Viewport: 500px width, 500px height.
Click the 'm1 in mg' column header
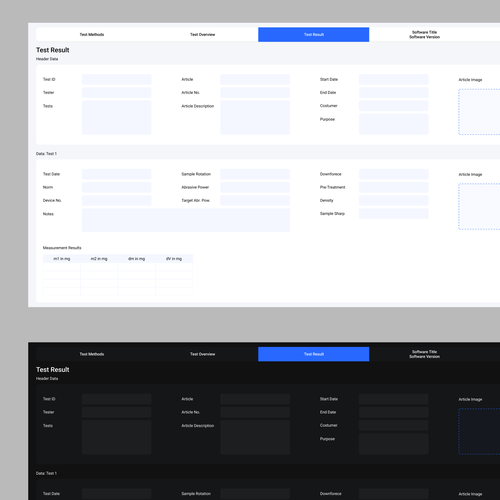coord(62,259)
